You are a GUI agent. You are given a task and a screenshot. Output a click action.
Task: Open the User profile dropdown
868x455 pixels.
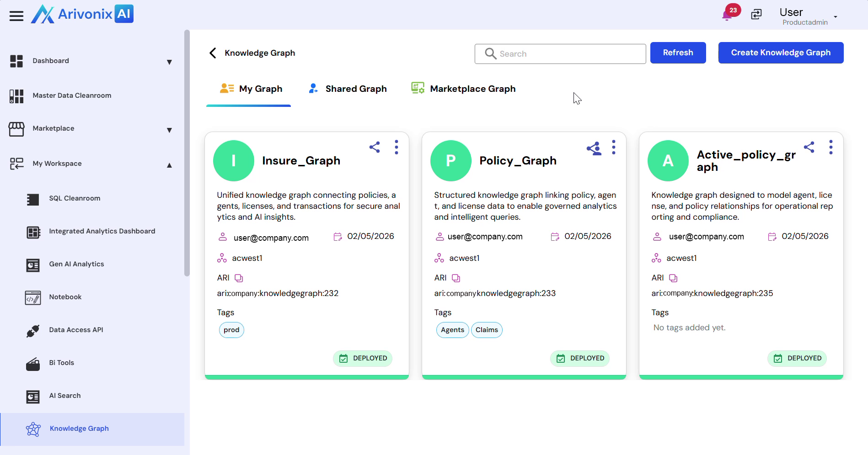click(835, 17)
